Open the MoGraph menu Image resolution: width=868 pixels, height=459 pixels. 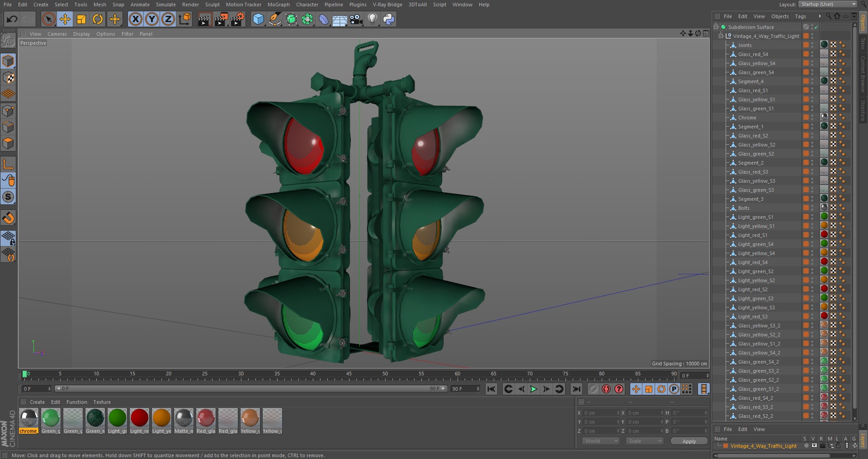point(278,5)
